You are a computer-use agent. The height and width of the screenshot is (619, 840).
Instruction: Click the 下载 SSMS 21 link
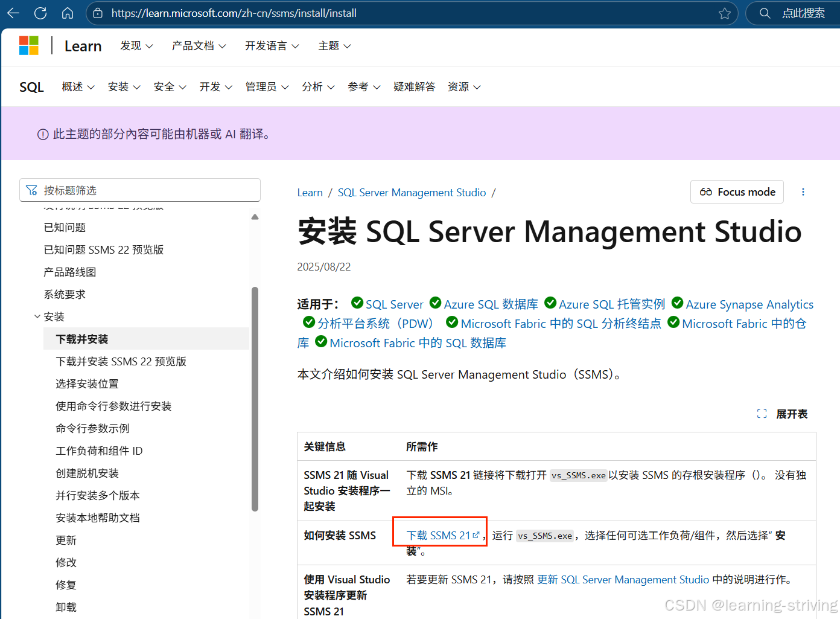pos(442,535)
